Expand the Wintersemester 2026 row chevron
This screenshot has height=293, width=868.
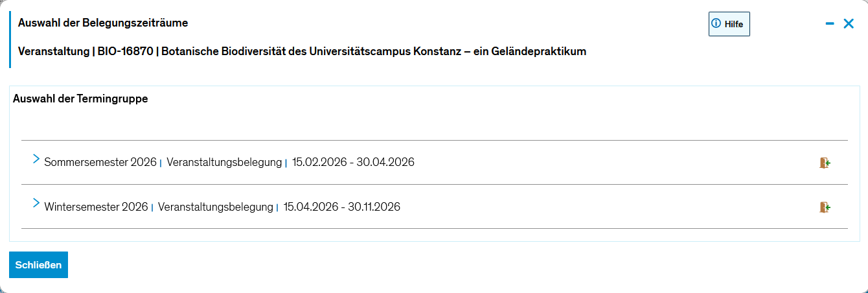click(x=36, y=204)
